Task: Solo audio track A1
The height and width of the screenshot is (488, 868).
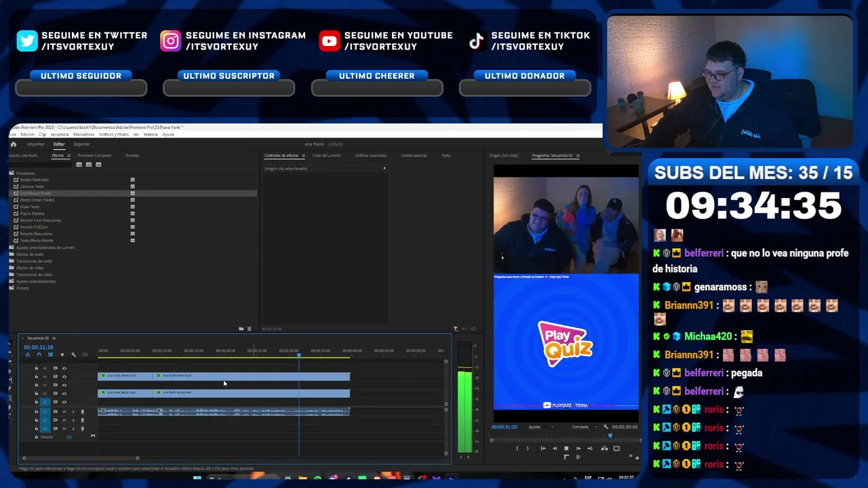Action: 73,411
